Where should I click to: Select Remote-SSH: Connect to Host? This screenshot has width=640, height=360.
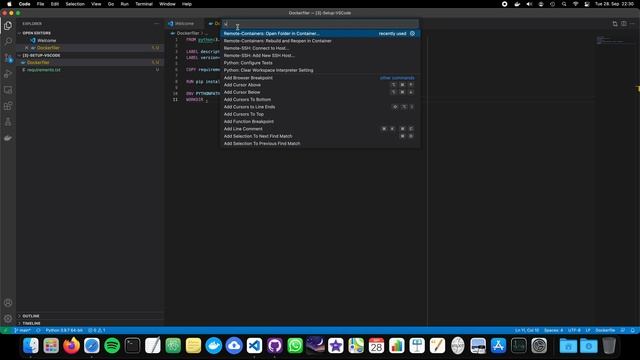point(320,48)
